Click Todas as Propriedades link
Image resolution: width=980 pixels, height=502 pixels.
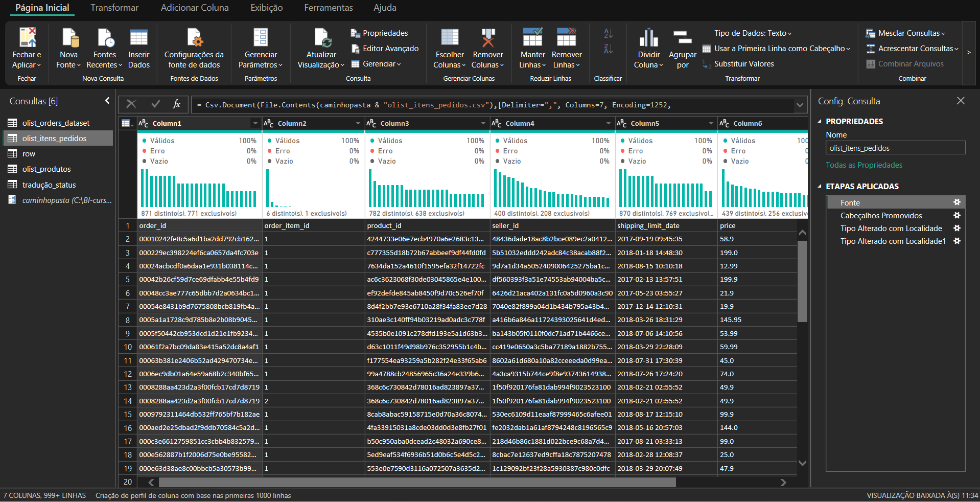click(x=864, y=165)
